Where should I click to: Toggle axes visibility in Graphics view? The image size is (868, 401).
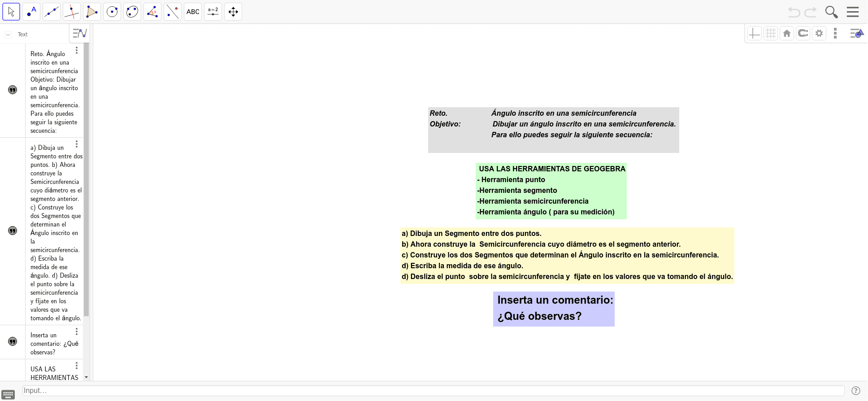tap(755, 33)
